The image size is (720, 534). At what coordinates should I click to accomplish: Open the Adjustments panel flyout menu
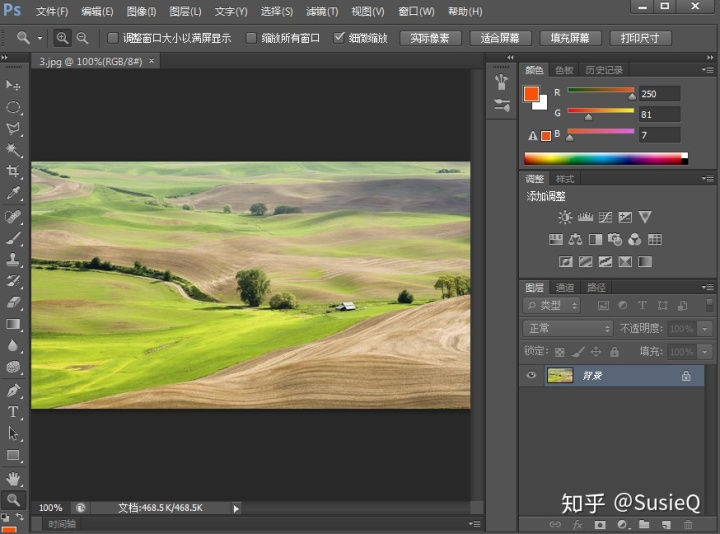[x=708, y=178]
